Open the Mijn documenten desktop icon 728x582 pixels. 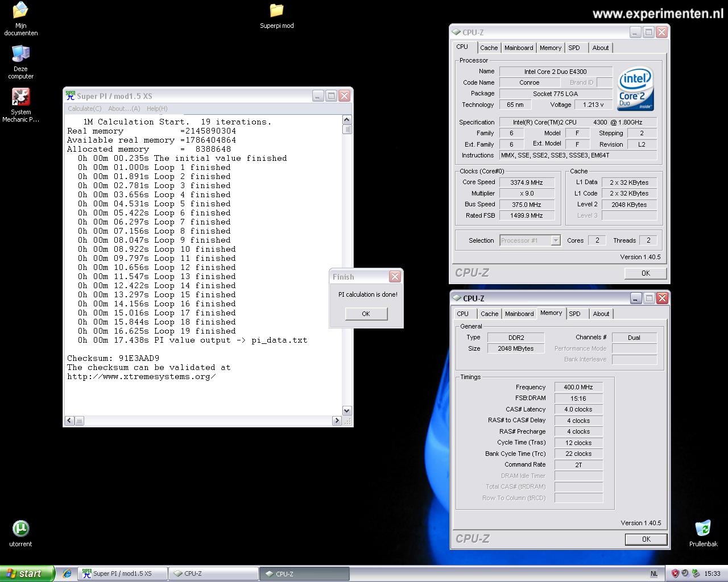click(20, 18)
